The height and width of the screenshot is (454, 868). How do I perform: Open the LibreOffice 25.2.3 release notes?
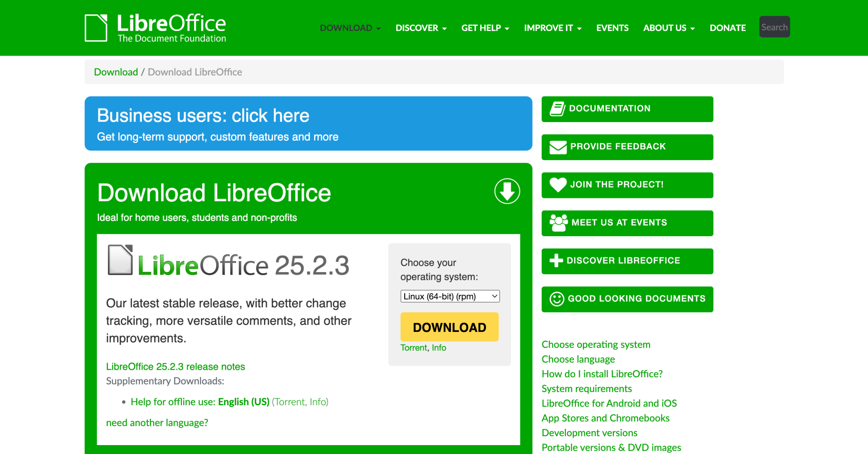[175, 366]
